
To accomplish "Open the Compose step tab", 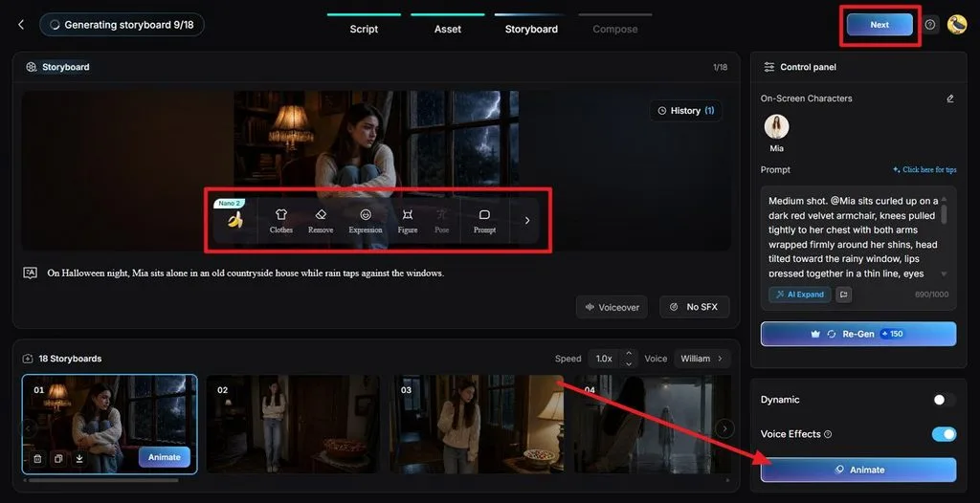I will (x=615, y=29).
